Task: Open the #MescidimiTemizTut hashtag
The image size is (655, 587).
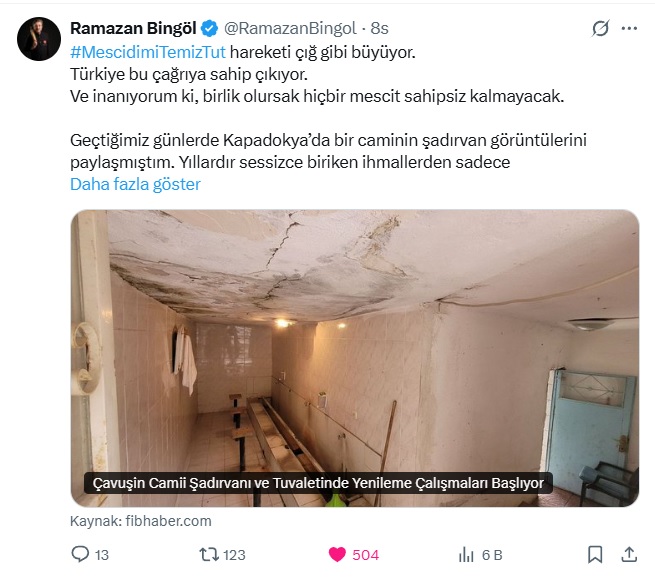Action: [x=148, y=52]
